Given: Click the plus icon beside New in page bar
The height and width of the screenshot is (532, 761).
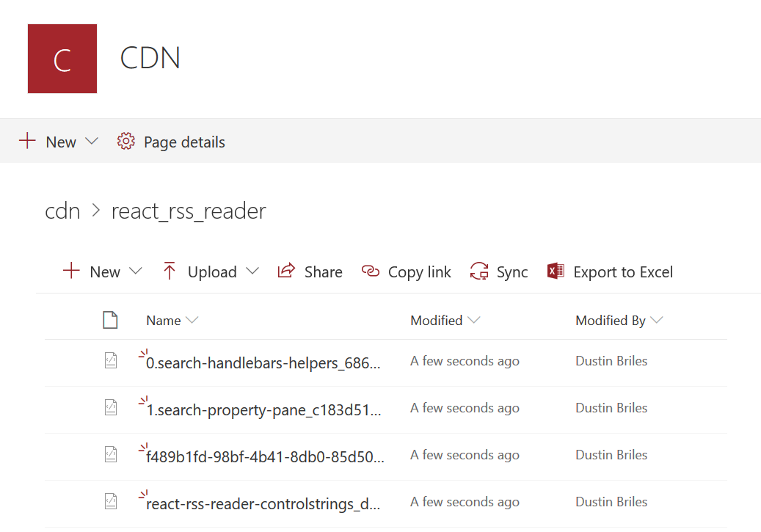Looking at the screenshot, I should [x=27, y=141].
